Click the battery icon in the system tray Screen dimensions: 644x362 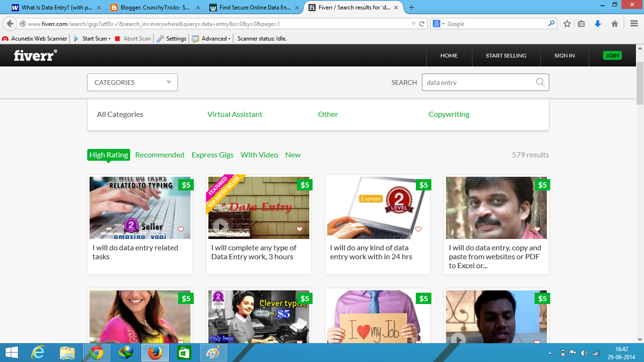pyautogui.click(x=562, y=353)
